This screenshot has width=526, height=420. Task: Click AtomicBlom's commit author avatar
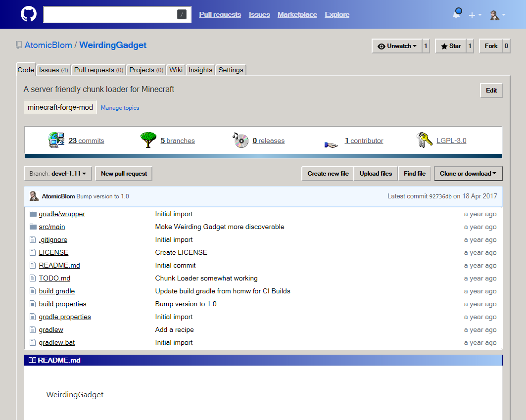34,196
